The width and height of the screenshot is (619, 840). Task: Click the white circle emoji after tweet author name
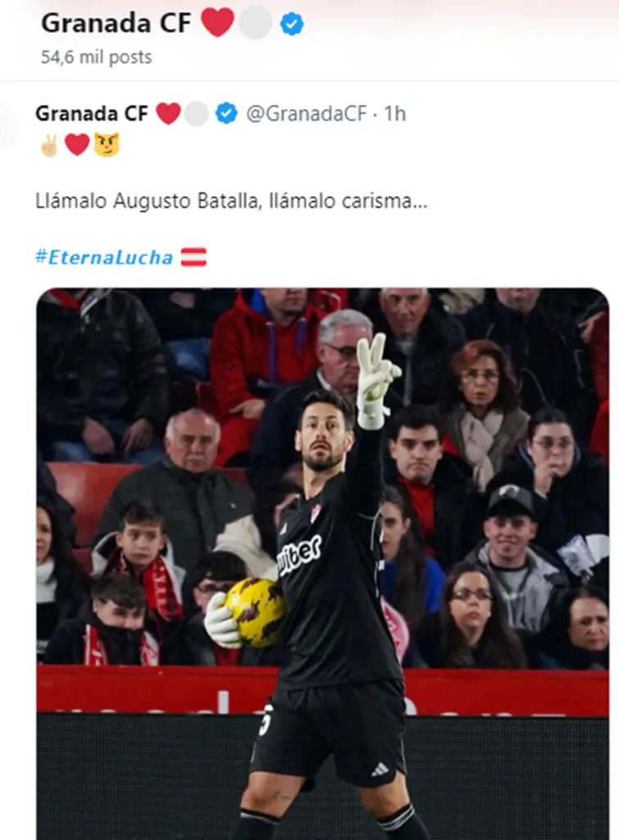197,114
